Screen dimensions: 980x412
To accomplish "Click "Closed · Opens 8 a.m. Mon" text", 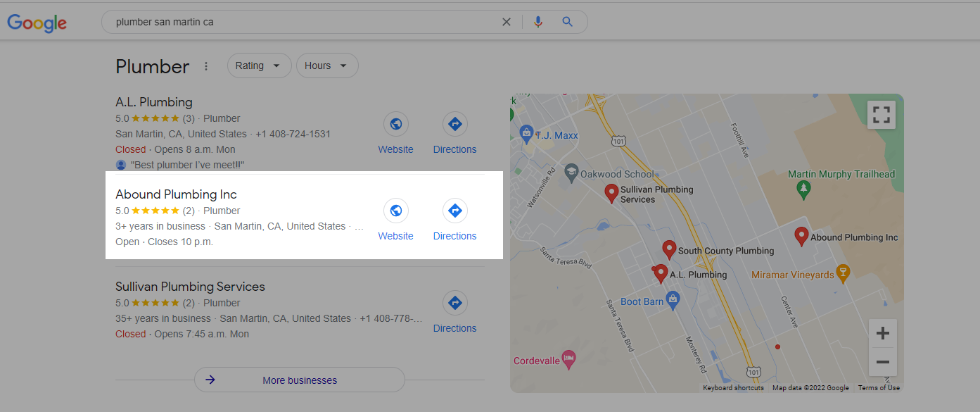I will pos(175,149).
